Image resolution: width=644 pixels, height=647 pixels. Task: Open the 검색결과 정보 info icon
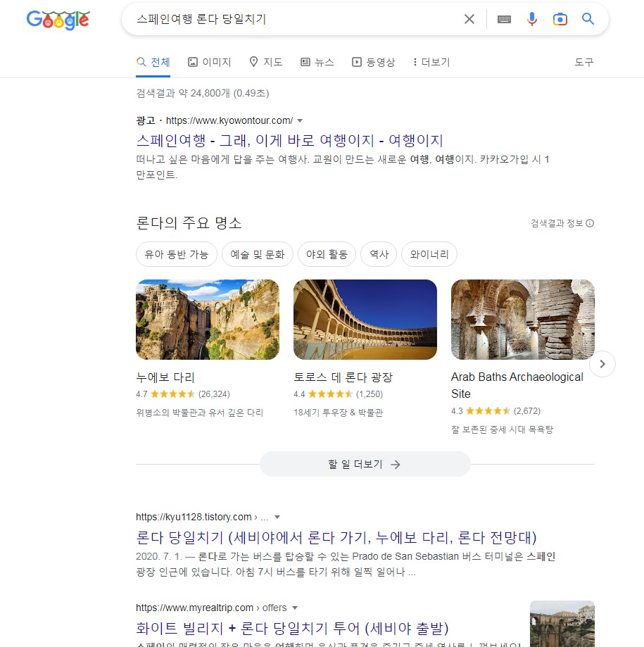point(590,223)
